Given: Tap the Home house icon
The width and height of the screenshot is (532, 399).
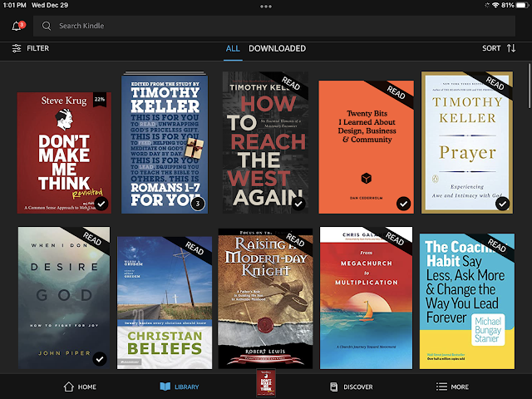Looking at the screenshot, I should [69, 387].
